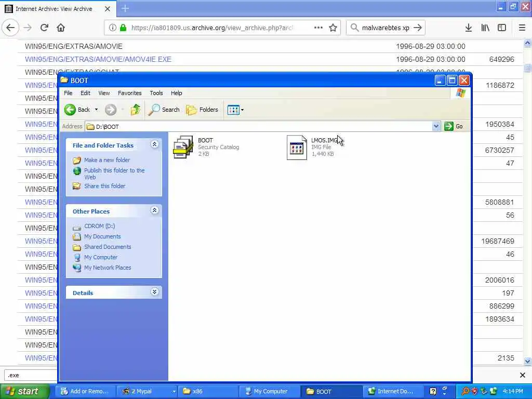Switch to Add or Remove taskbar item
The height and width of the screenshot is (399, 532).
[85, 391]
